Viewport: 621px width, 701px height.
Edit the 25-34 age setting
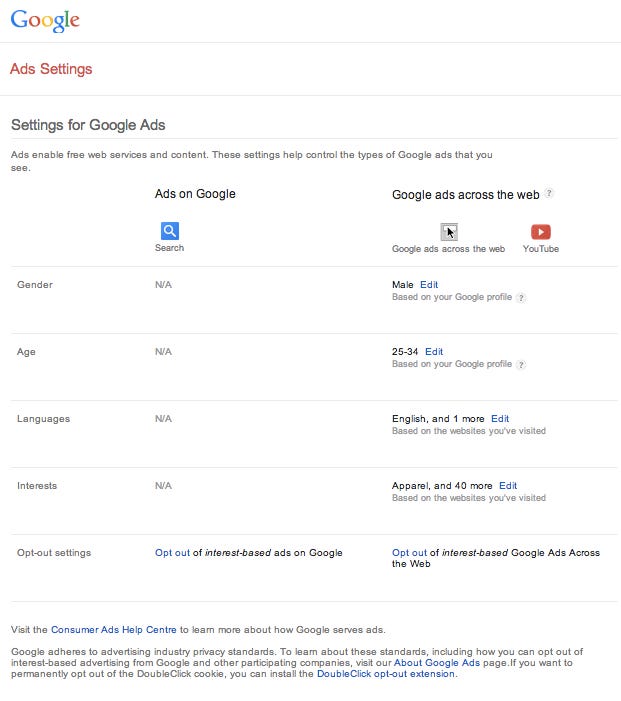tap(434, 352)
